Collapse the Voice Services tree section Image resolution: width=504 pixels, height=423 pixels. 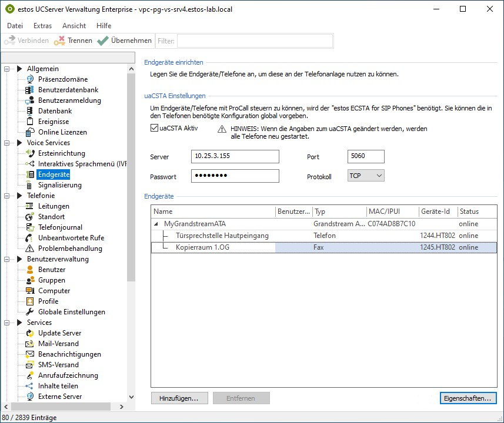pos(8,143)
